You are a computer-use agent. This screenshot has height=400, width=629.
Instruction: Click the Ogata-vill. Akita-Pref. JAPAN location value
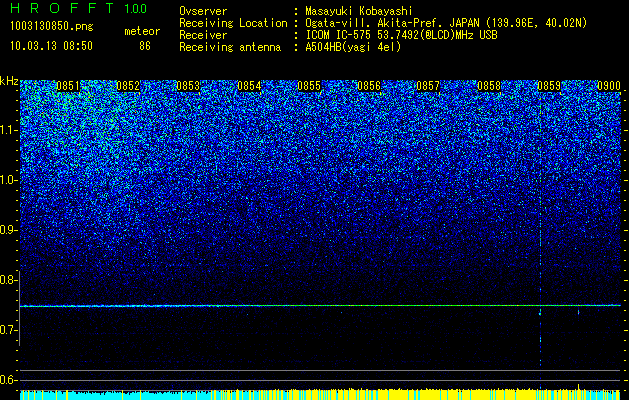[x=446, y=23]
